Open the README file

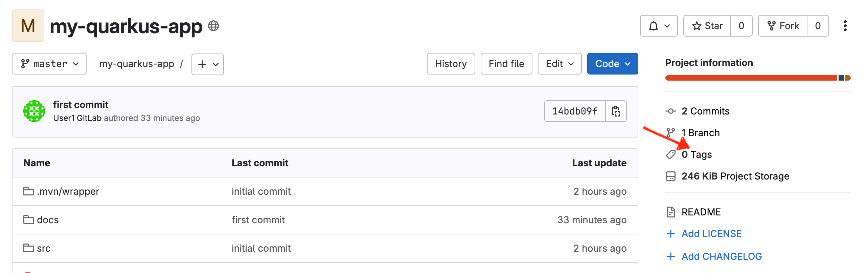701,212
